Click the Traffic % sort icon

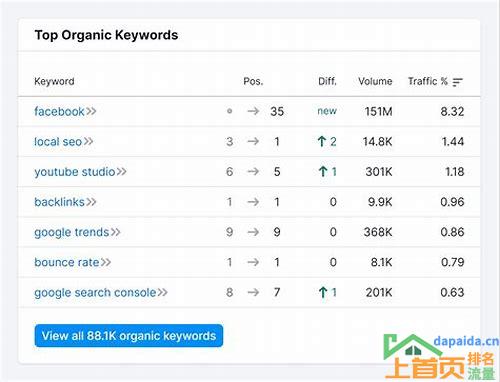(x=458, y=82)
